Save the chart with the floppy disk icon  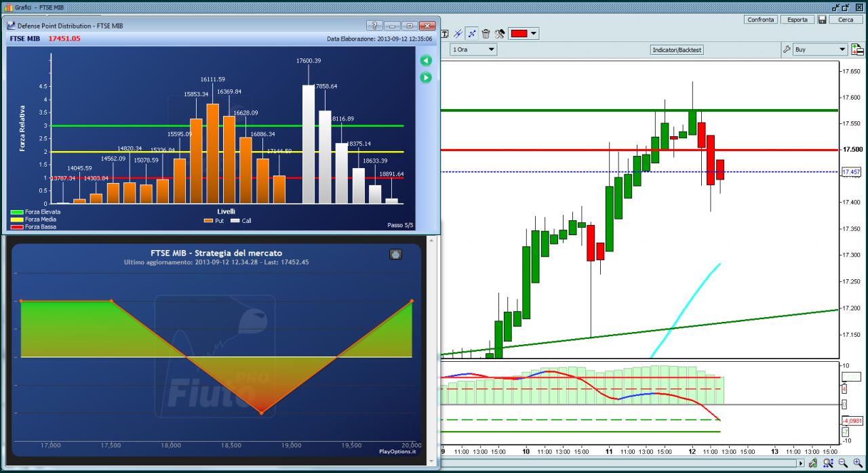[x=822, y=20]
